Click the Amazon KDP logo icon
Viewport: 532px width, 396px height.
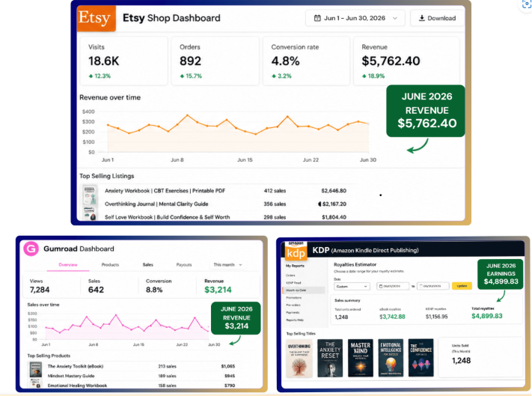(296, 251)
